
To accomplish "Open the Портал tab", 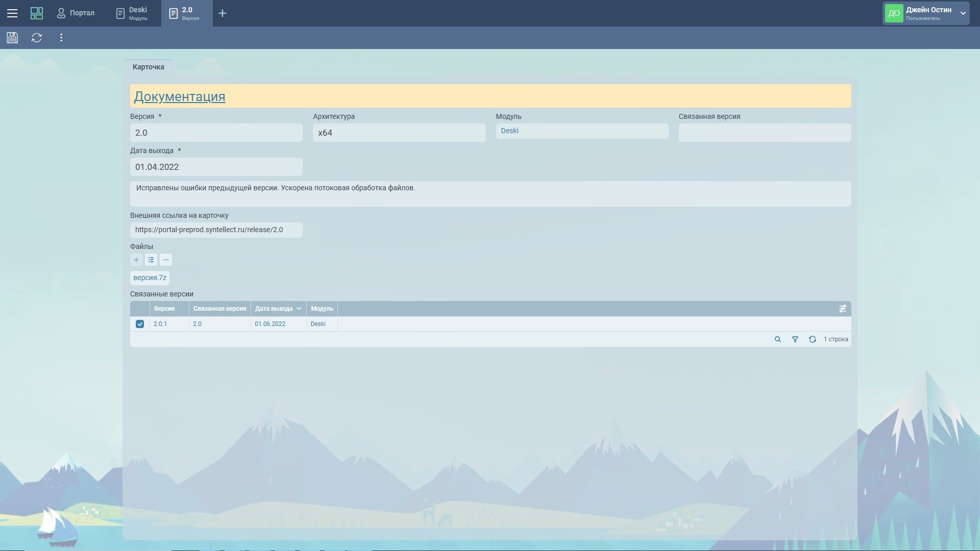I will (x=76, y=13).
